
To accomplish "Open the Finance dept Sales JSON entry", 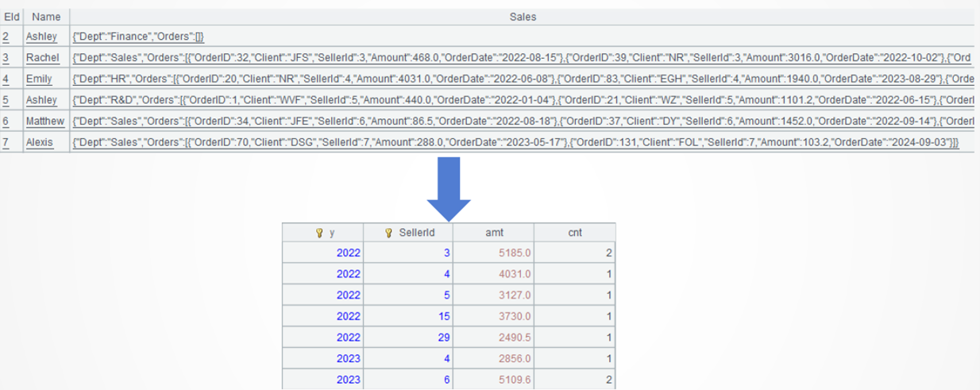I will (x=138, y=37).
